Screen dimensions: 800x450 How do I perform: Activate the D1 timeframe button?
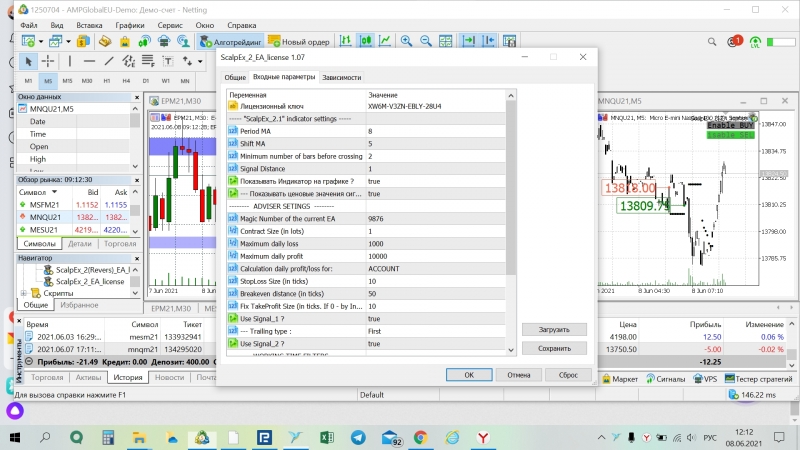pos(146,80)
